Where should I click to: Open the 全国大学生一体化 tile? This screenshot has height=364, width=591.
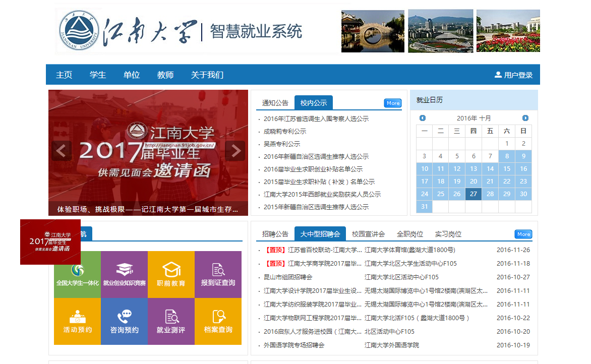click(77, 274)
